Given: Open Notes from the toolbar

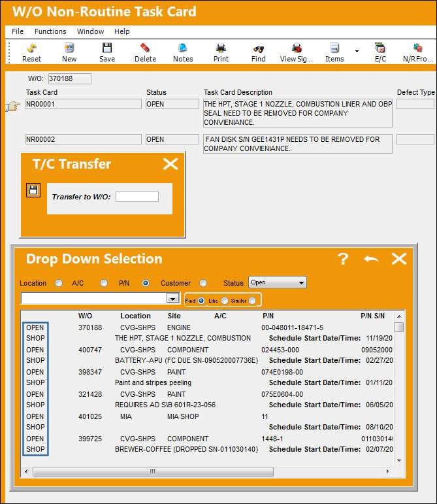Looking at the screenshot, I should click(183, 48).
